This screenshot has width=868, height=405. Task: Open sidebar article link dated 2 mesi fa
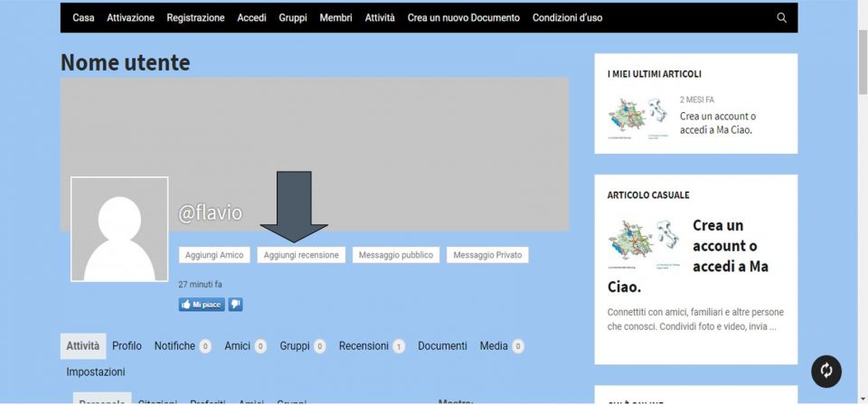tap(718, 123)
